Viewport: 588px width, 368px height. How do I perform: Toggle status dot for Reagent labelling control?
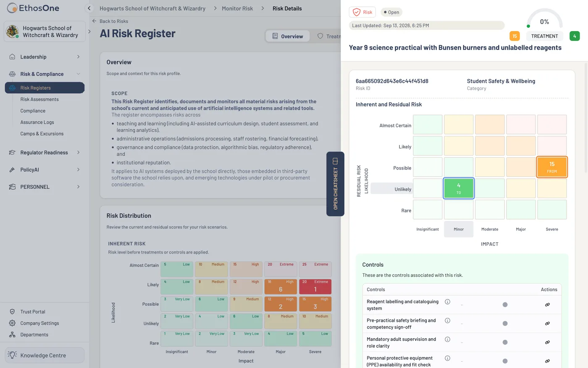505,304
